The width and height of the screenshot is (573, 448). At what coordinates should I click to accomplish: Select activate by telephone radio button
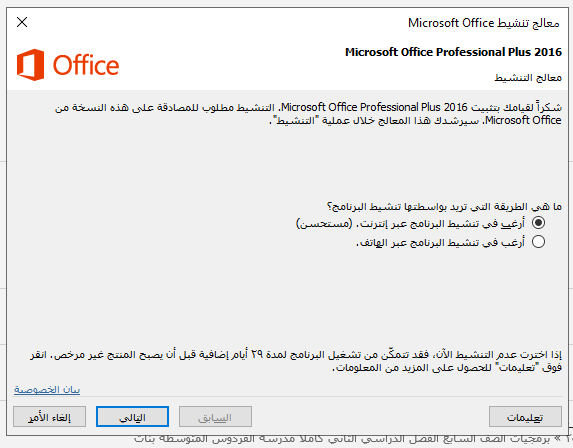538,242
